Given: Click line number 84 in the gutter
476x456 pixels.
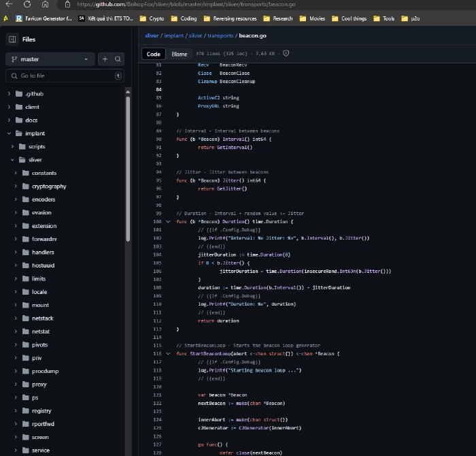Looking at the screenshot, I should (x=158, y=90).
